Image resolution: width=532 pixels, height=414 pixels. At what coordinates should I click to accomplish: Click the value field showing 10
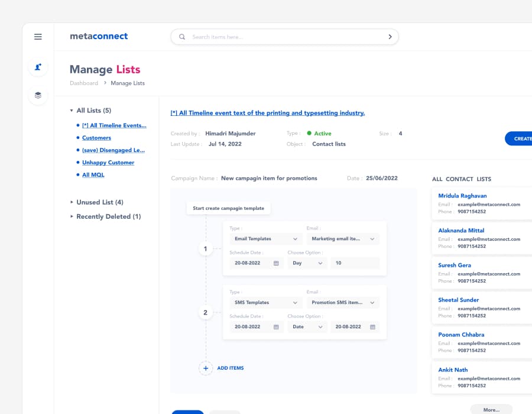pyautogui.click(x=355, y=263)
